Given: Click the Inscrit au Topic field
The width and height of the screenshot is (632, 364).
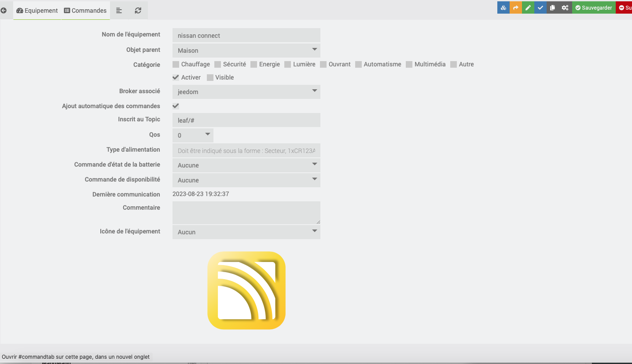Looking at the screenshot, I should click(246, 120).
